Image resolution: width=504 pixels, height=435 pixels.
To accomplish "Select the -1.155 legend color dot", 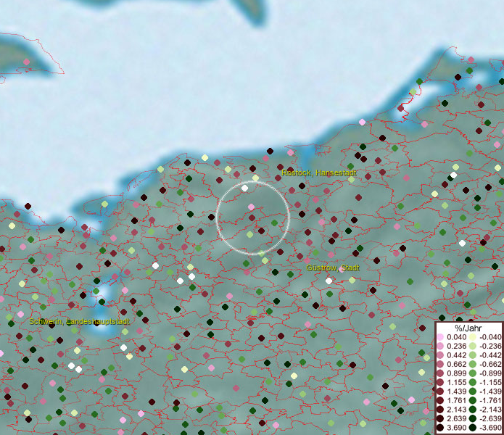I will click(x=473, y=382).
